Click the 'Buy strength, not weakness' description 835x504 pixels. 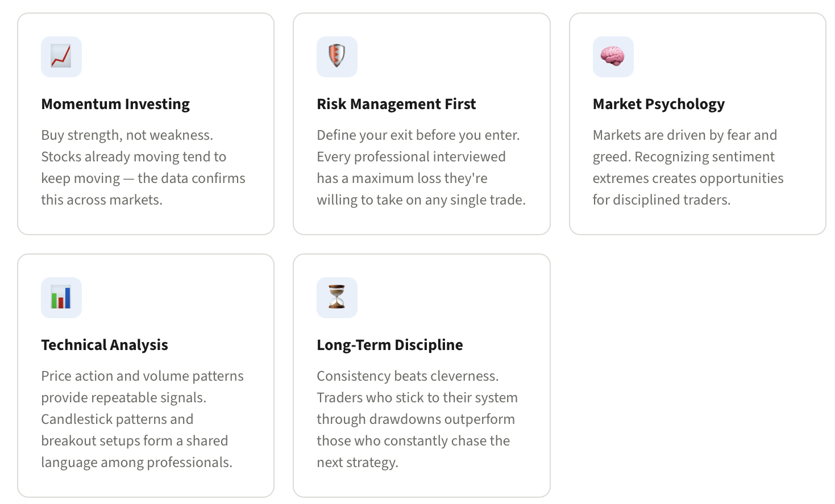[x=143, y=168]
